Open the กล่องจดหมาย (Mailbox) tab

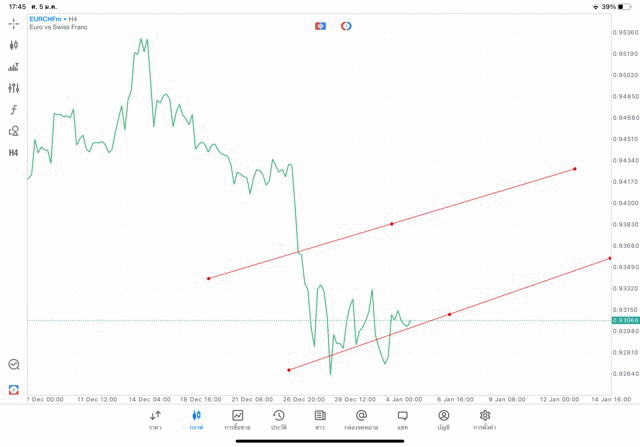[361, 419]
